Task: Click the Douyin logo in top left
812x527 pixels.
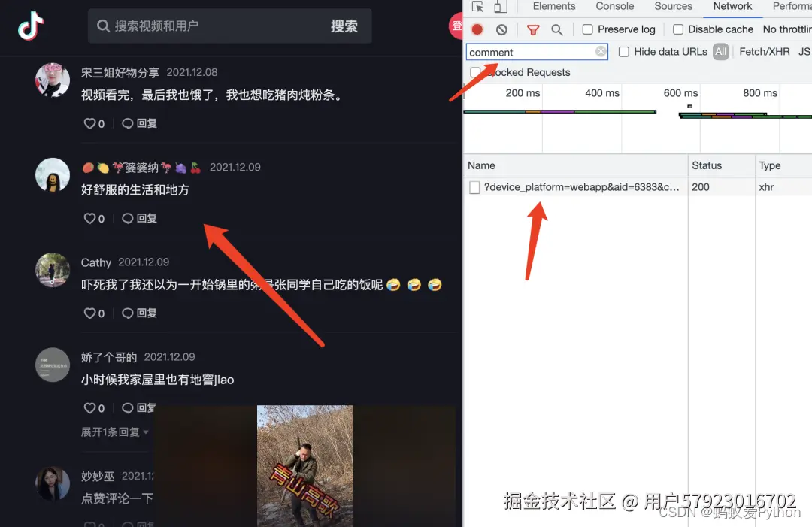Action: point(32,26)
